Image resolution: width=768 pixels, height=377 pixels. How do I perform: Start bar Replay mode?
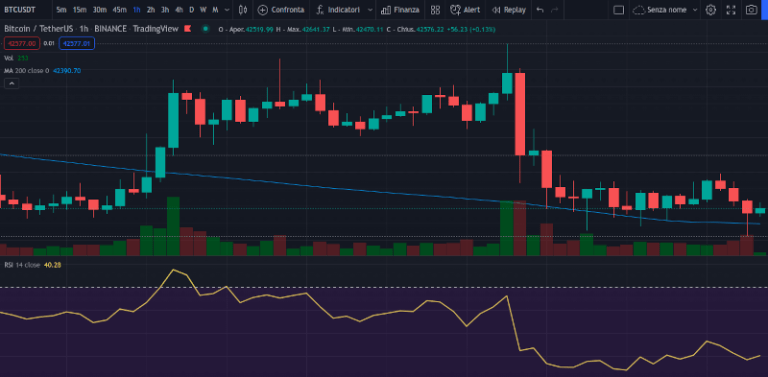click(509, 10)
